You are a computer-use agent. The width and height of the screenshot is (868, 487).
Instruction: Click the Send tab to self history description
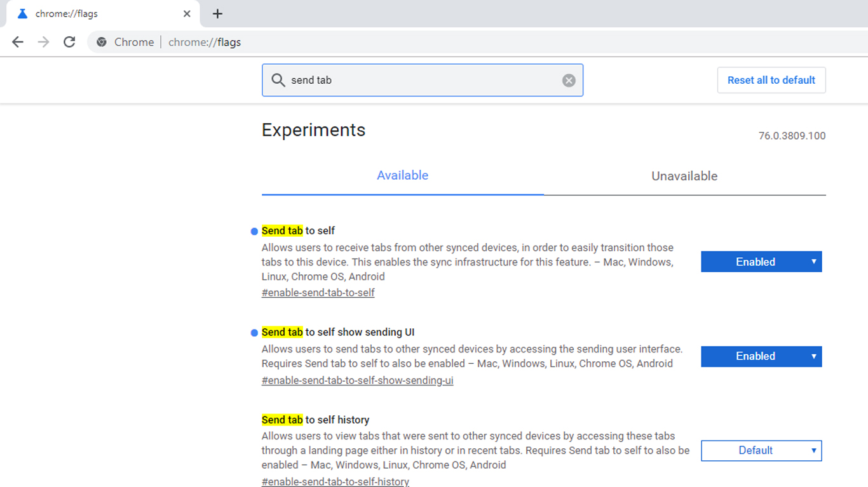[x=475, y=450]
